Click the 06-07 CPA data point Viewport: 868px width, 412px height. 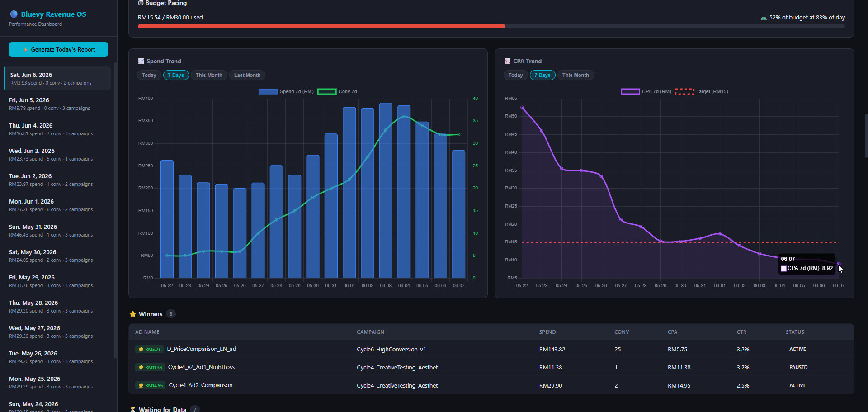(839, 264)
